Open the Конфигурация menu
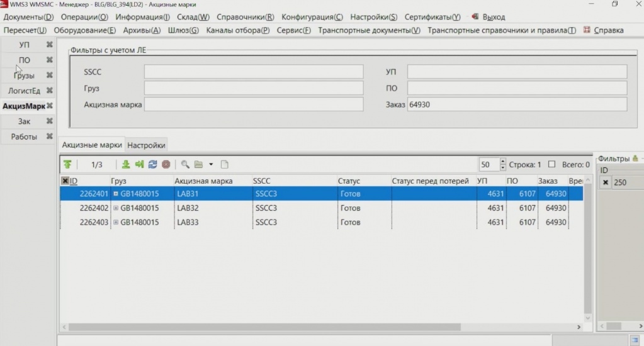This screenshot has width=644, height=346. [x=312, y=17]
